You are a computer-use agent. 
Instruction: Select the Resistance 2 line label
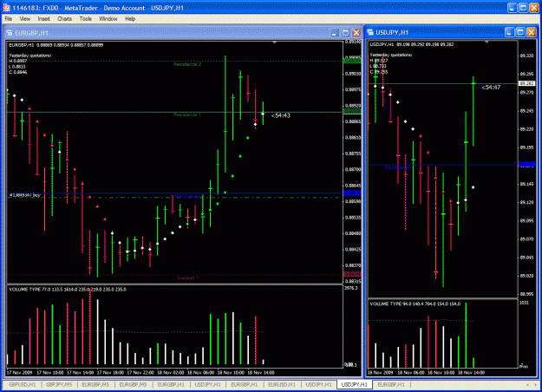[x=187, y=64]
